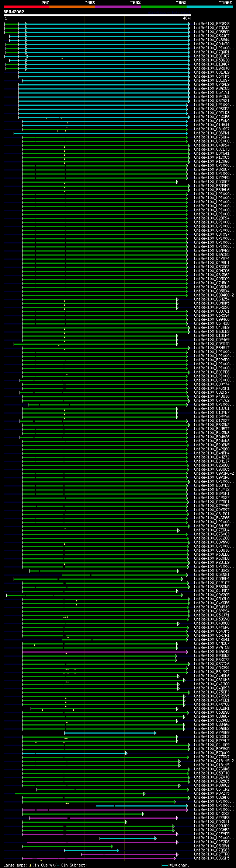Select hit UniRef100_A8N156
The image size is (236, 868).
(x=212, y=526)
